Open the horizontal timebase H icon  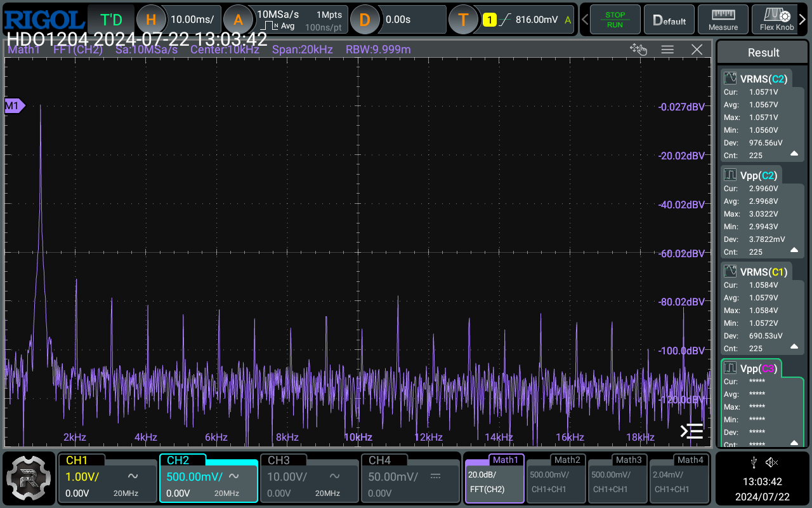tap(150, 20)
